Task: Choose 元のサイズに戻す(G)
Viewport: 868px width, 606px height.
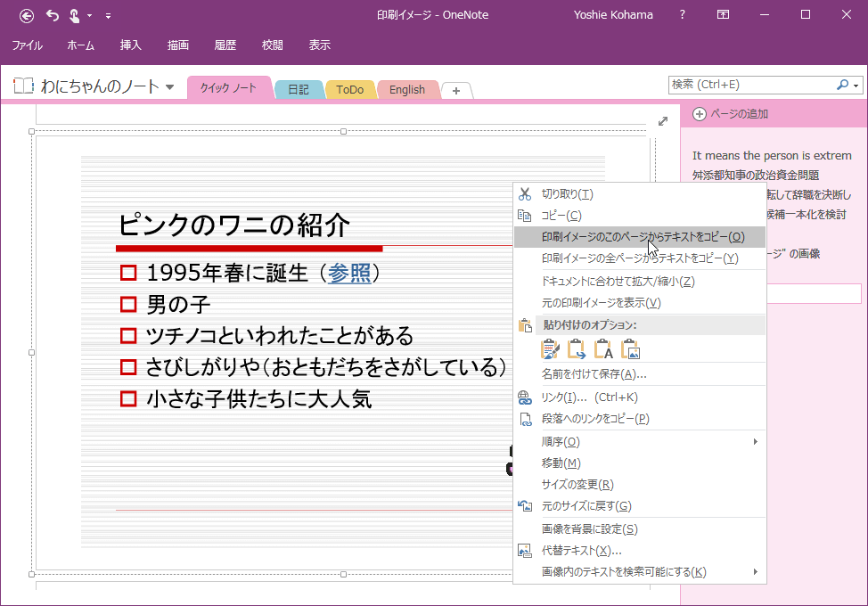Action: tap(639, 506)
